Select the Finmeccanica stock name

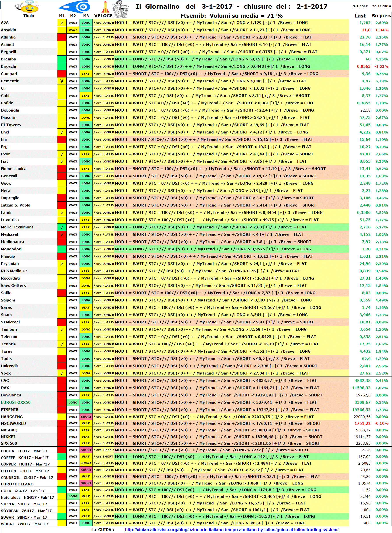[x=13, y=169]
